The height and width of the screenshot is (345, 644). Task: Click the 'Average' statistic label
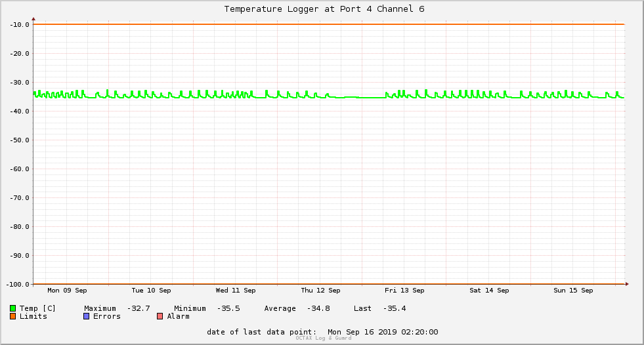coord(280,308)
